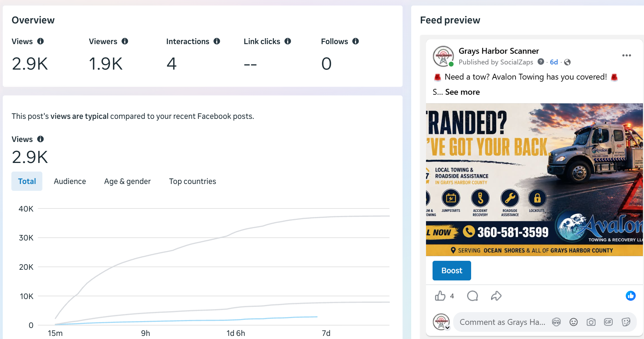Add a GIF to the comment
The image size is (644, 339).
609,322
